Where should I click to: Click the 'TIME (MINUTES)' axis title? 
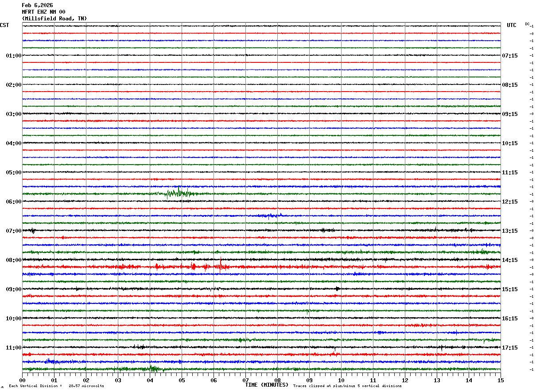tap(267, 385)
